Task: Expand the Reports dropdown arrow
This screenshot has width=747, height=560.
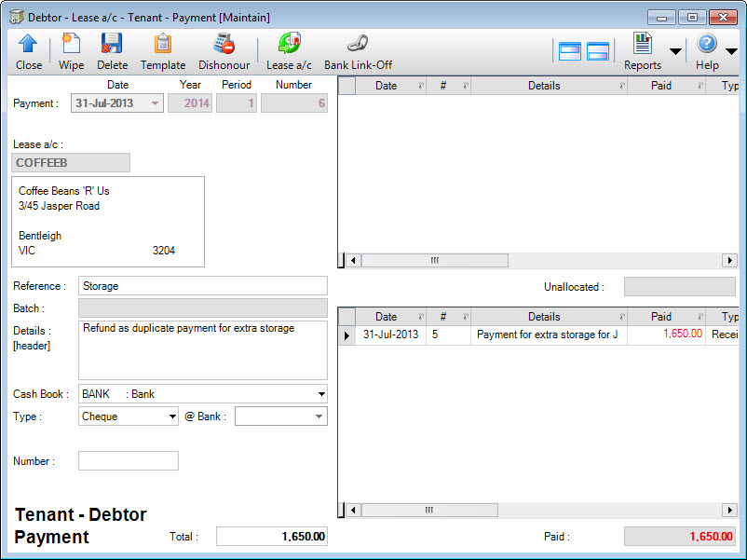Action: 675,51
